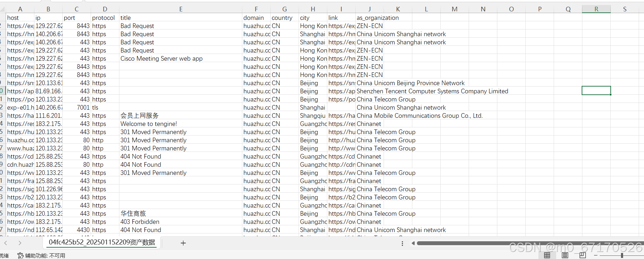
Task: Add a new sheet with the plus button
Action: click(x=183, y=243)
